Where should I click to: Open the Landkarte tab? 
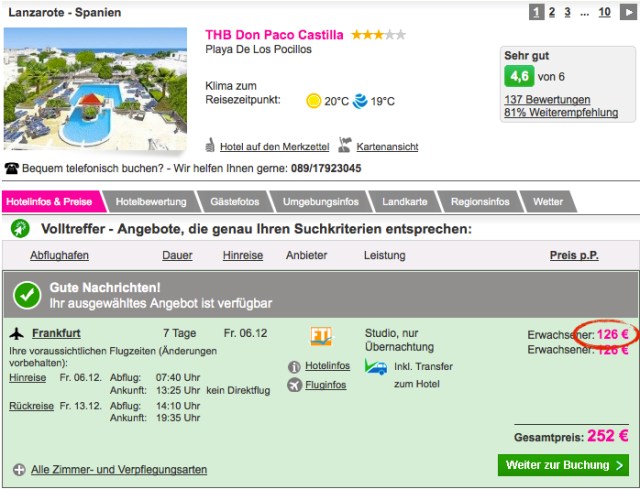tap(404, 202)
